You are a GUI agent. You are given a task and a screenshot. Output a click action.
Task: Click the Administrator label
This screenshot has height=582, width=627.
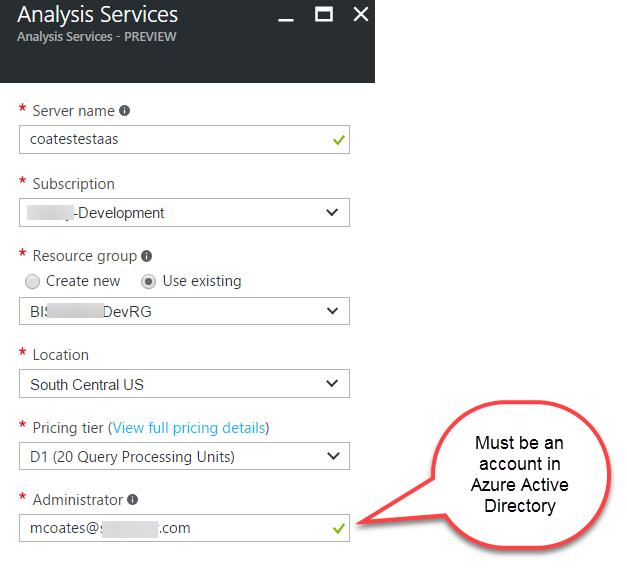point(78,500)
